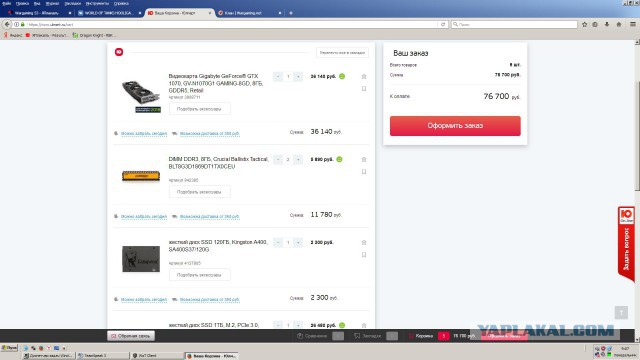Open the History menu in the menu bar
640x360 pixels.
[52, 3]
